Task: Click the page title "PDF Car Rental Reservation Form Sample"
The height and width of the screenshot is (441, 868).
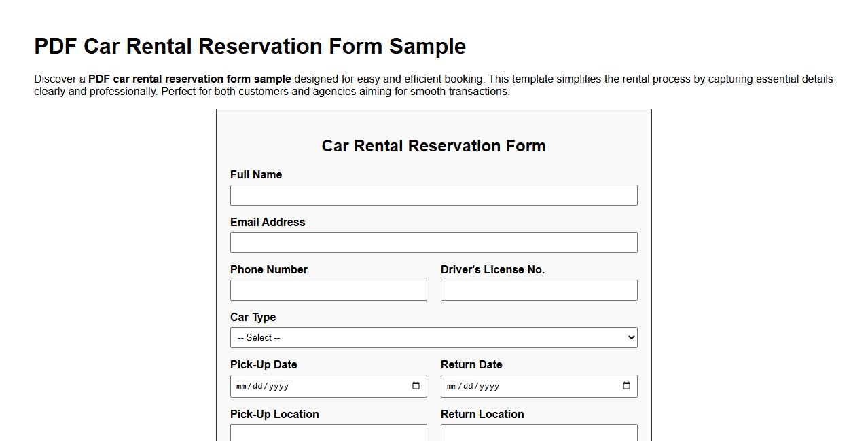Action: click(x=250, y=46)
